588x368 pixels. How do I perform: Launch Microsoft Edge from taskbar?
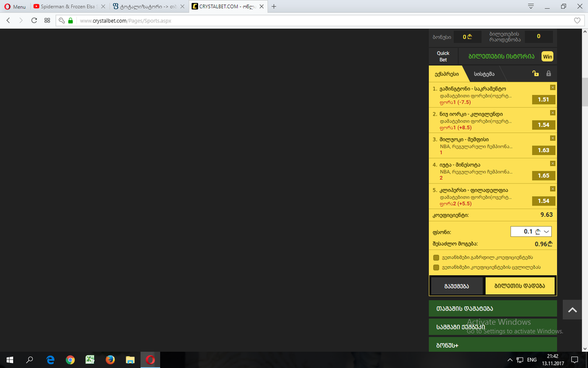click(51, 360)
